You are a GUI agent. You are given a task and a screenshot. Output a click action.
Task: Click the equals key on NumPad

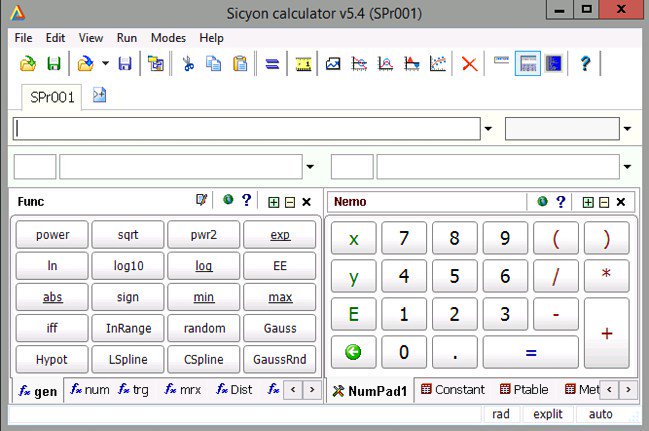(x=531, y=352)
